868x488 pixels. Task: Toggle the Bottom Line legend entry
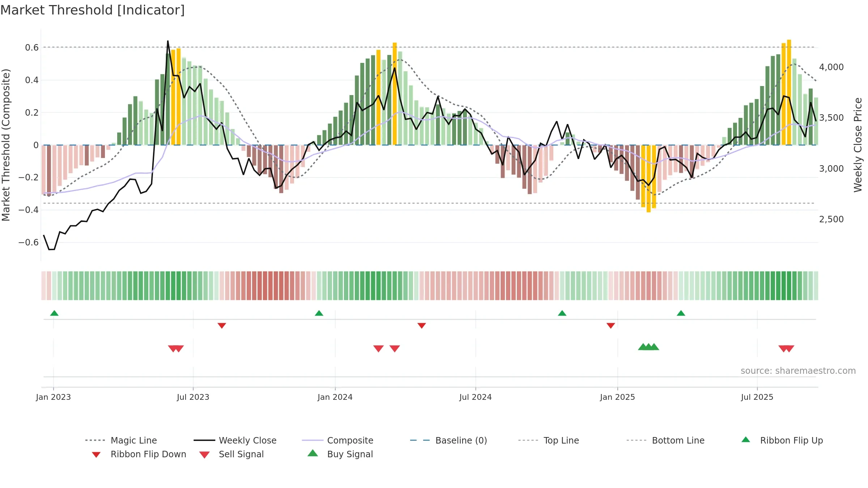[x=665, y=440]
